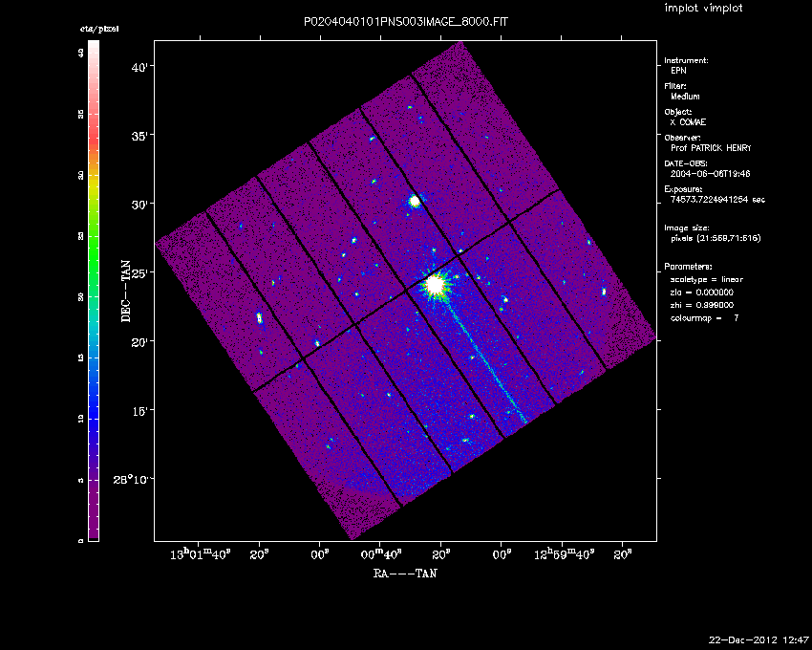Click the 20' declination tick label
This screenshot has width=812, height=650.
click(x=140, y=341)
